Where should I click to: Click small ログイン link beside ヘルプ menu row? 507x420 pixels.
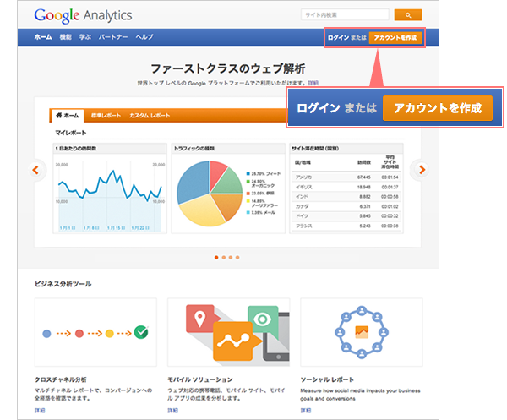tap(338, 38)
